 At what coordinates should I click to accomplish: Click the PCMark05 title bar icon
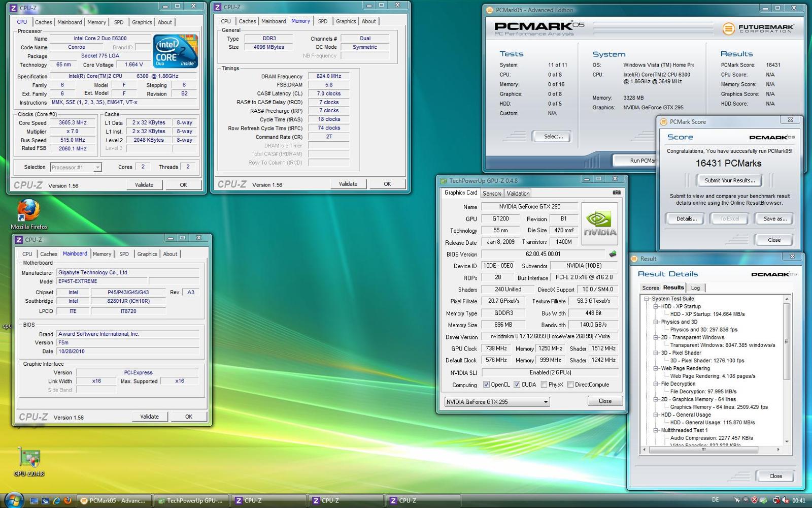coord(489,10)
